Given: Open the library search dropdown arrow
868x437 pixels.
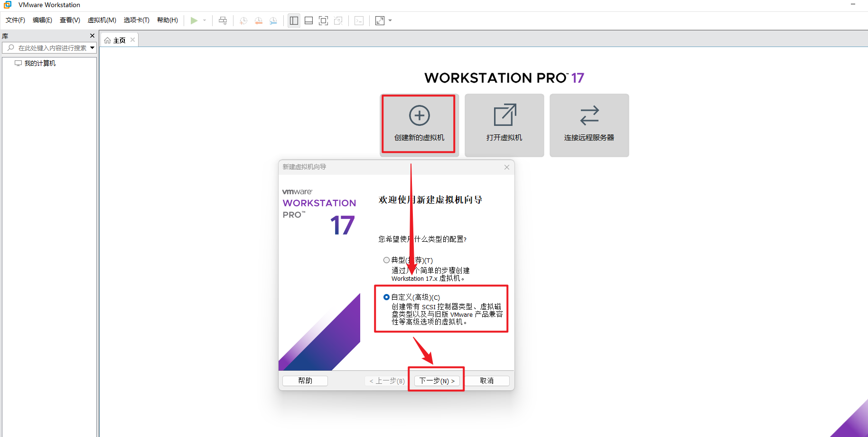Looking at the screenshot, I should click(x=93, y=48).
